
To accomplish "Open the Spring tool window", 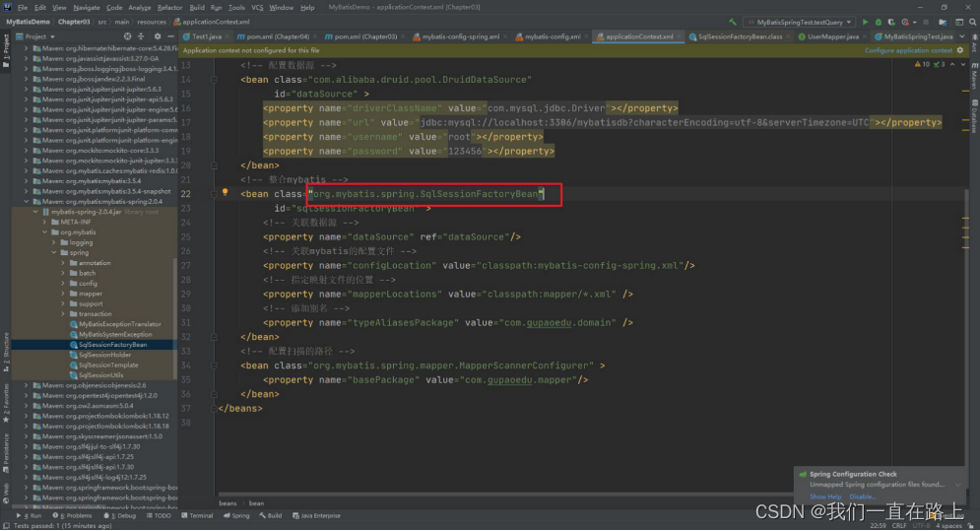I will (236, 516).
